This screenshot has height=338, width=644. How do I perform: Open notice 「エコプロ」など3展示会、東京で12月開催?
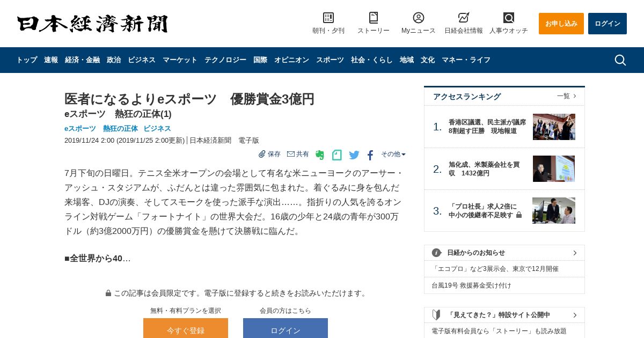(x=495, y=269)
